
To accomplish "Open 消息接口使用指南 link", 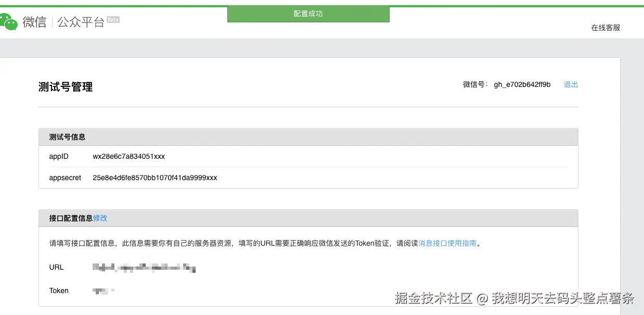I will click(x=447, y=243).
